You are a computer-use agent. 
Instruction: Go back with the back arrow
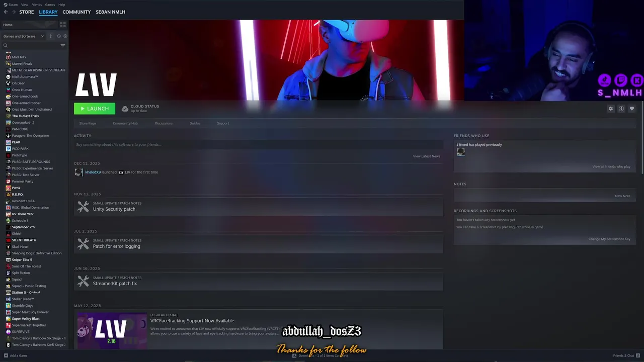pyautogui.click(x=6, y=12)
